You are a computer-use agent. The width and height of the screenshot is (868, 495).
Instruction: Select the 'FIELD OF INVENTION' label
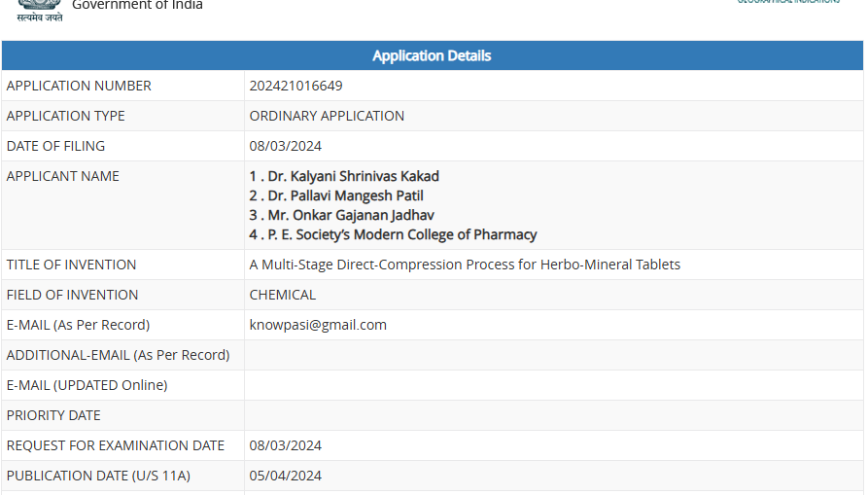[72, 295]
